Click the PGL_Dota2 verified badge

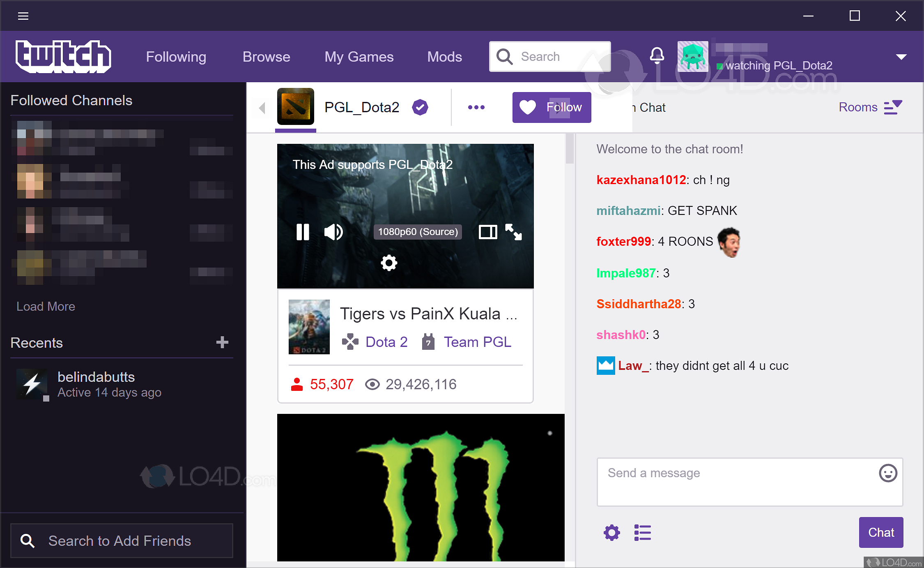click(420, 107)
